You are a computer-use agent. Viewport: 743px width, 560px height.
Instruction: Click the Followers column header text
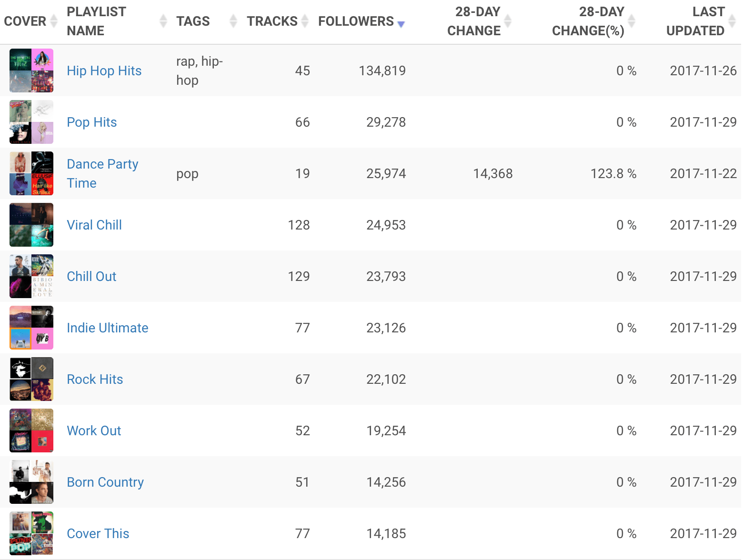click(x=356, y=21)
